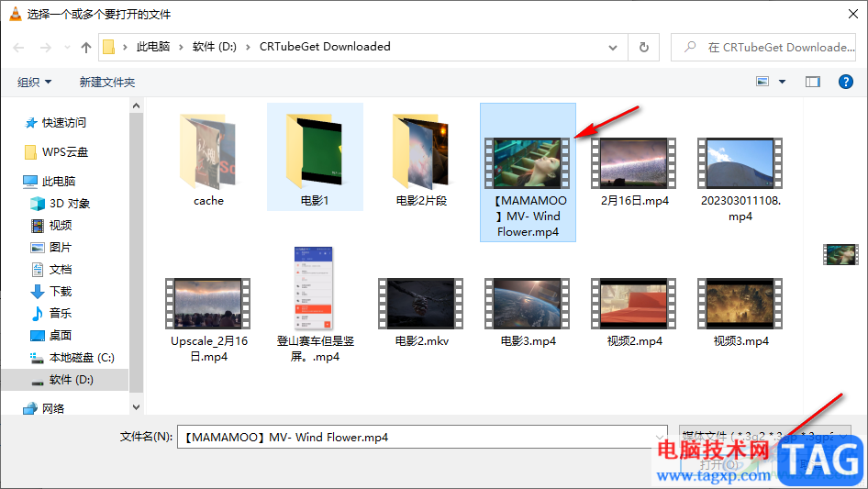The height and width of the screenshot is (489, 868).
Task: Toggle the preview pane button
Action: [x=812, y=82]
